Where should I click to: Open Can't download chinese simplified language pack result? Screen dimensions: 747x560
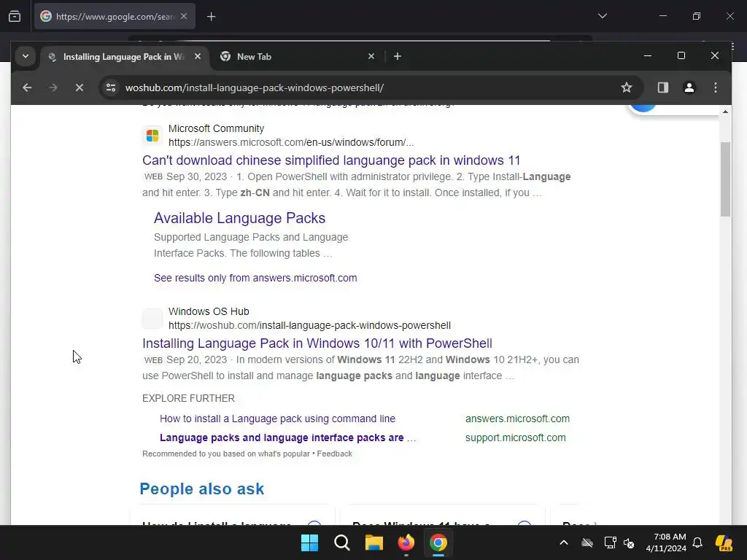(331, 160)
